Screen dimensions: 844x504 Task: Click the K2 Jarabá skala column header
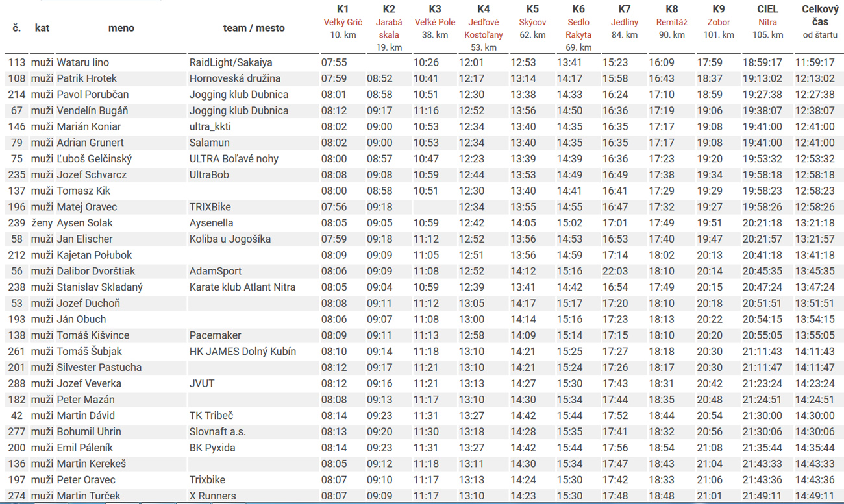(389, 28)
